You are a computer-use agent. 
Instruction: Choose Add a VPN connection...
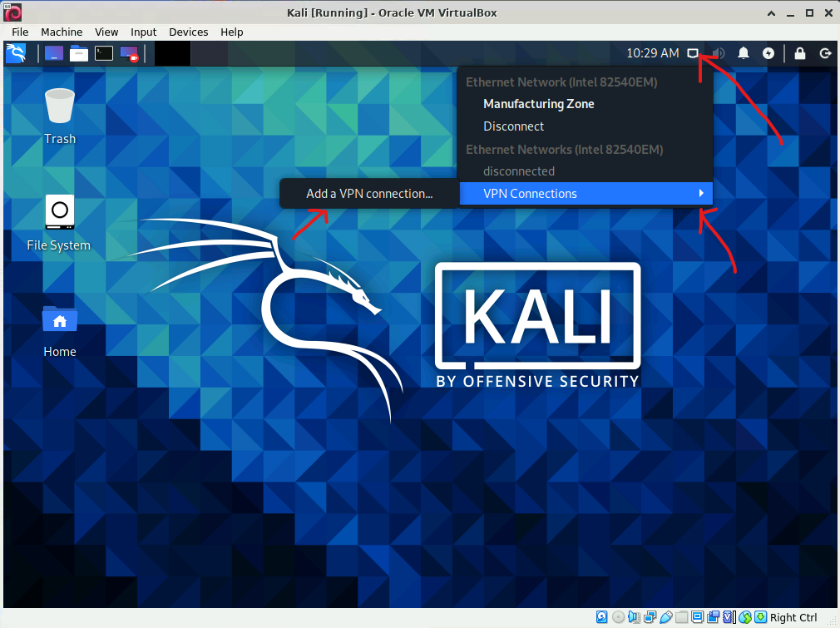(369, 194)
